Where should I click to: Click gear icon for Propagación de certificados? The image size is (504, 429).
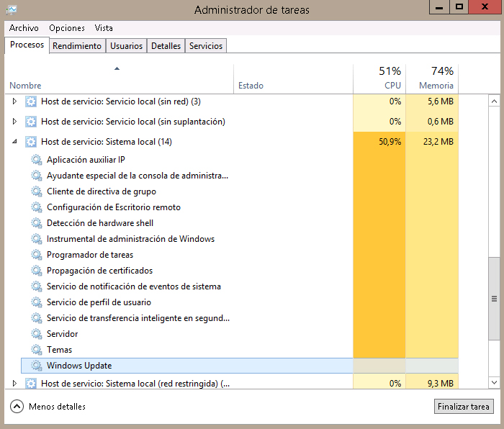37,271
